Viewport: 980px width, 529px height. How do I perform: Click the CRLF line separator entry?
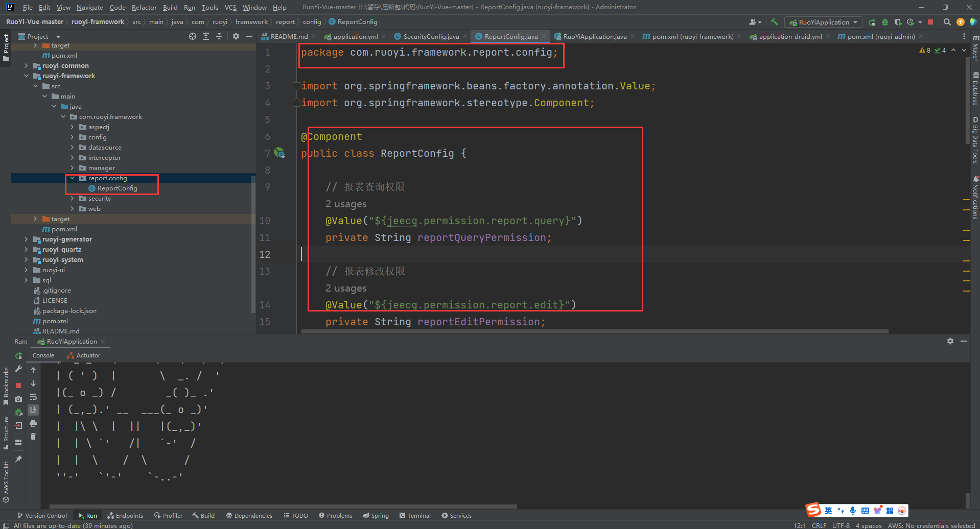coord(819,525)
